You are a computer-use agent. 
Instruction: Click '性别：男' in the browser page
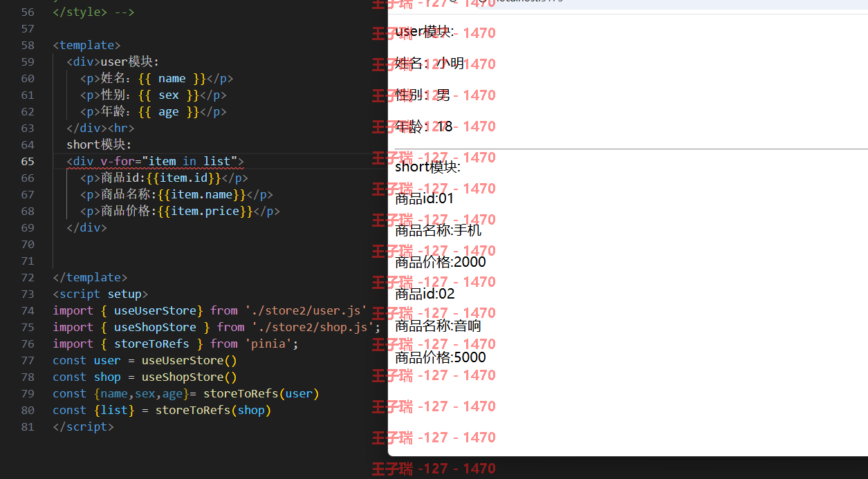(423, 95)
